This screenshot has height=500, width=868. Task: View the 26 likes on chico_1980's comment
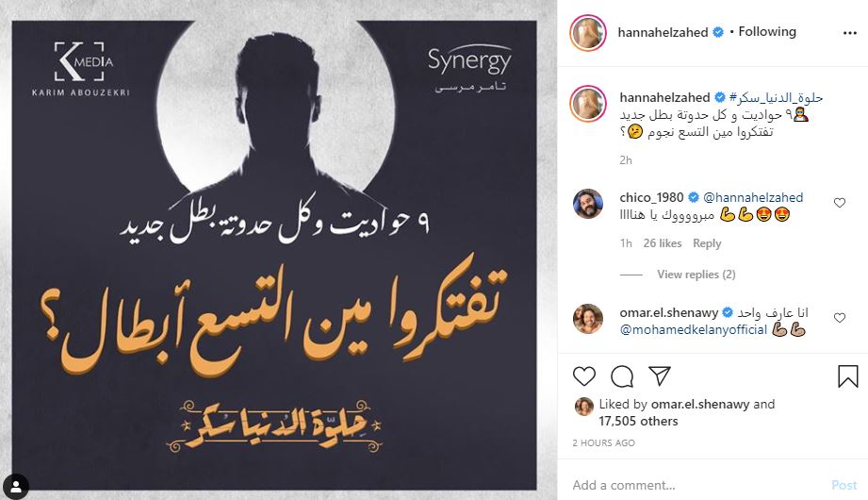[663, 243]
